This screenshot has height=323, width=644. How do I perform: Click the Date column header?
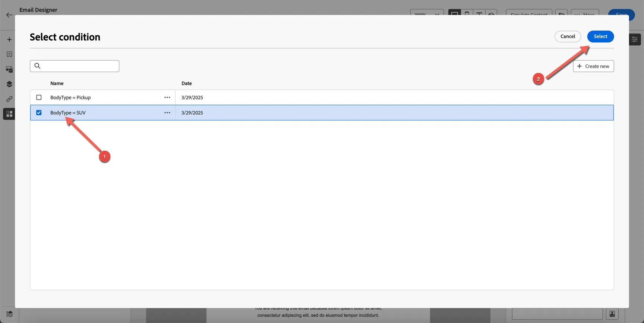(187, 83)
